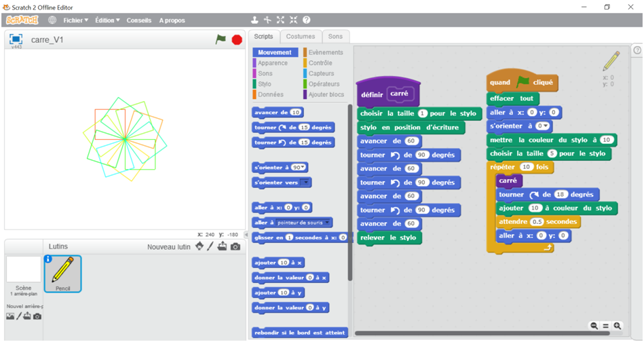Open the Fichier menu

(75, 20)
